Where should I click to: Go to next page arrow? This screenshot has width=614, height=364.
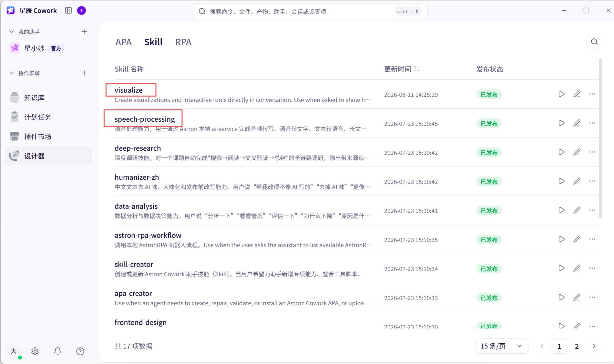(x=594, y=346)
